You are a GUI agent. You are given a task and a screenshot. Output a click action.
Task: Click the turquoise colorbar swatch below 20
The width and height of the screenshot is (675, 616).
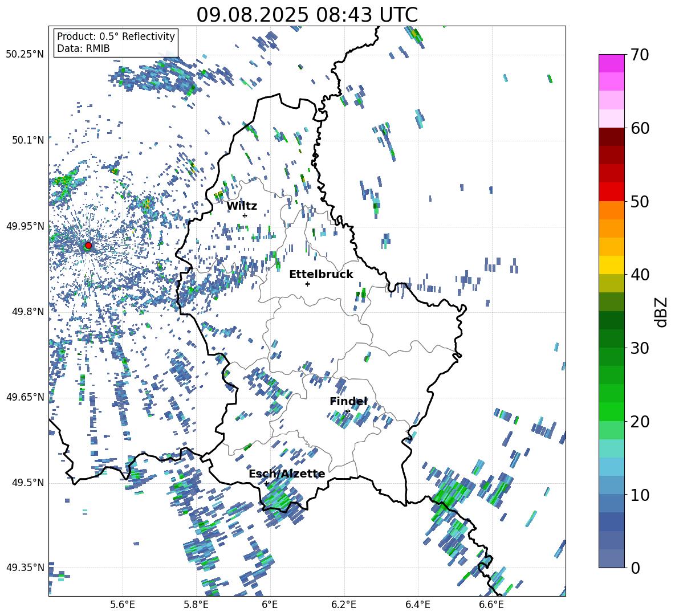point(612,448)
